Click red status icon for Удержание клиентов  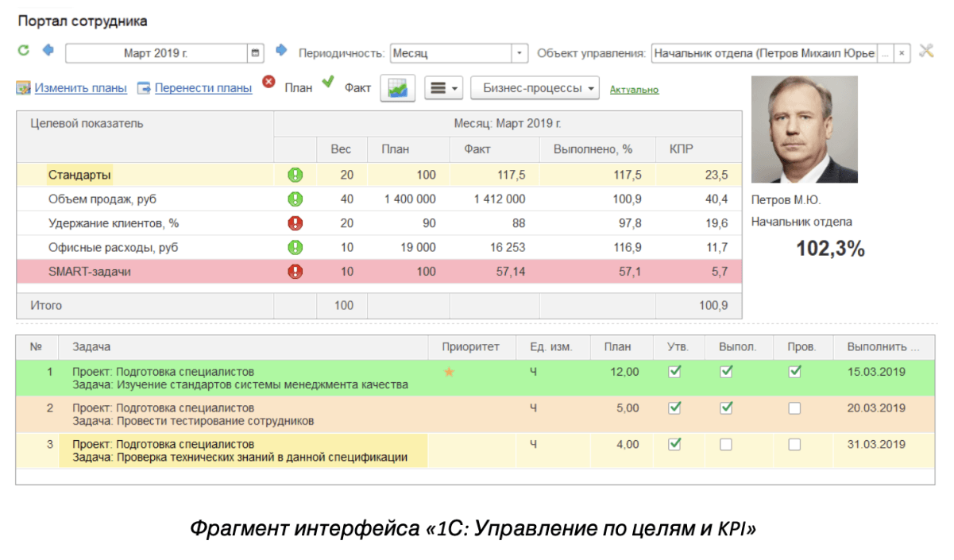coord(295,223)
